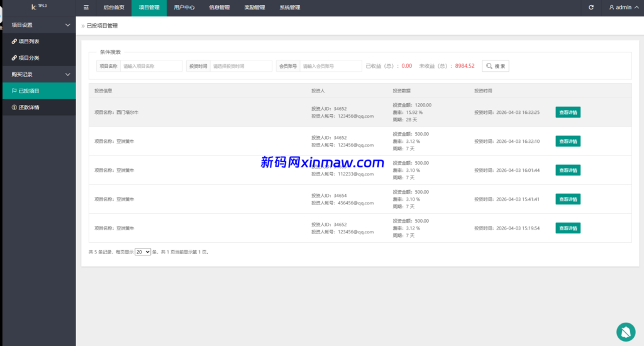
Task: View details for investment at 15:41:41
Action: [568, 199]
